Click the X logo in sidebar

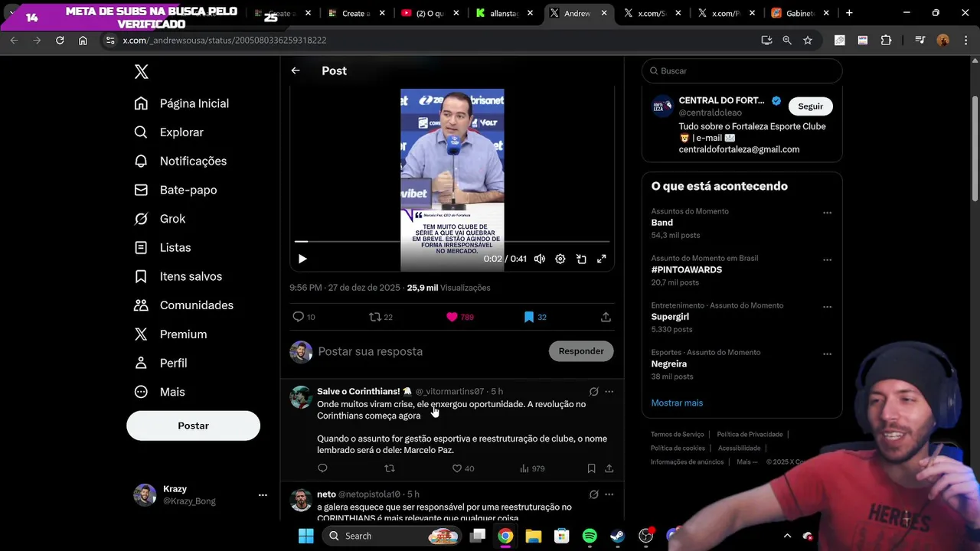pyautogui.click(x=142, y=72)
